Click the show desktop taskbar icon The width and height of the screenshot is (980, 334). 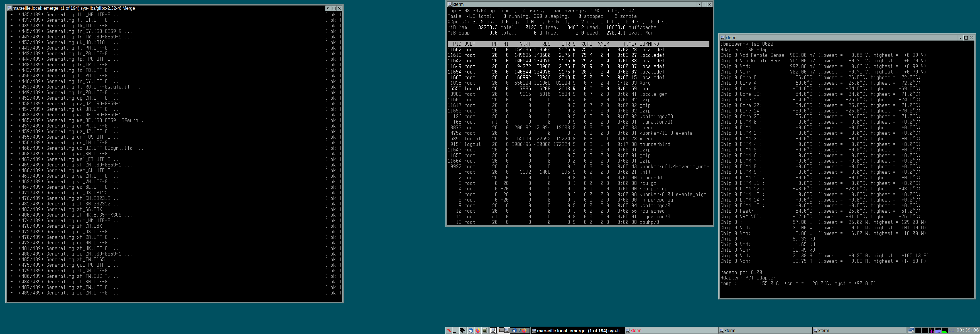(x=456, y=331)
